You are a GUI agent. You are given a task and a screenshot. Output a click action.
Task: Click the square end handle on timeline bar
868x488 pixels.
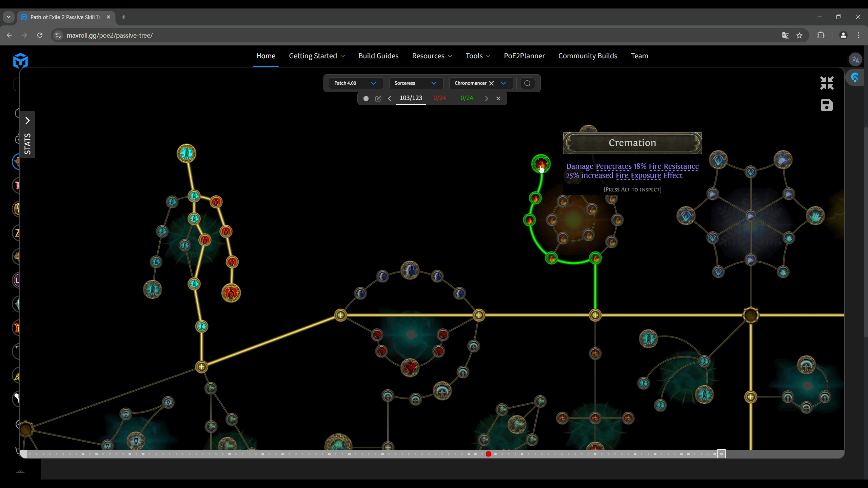(722, 454)
